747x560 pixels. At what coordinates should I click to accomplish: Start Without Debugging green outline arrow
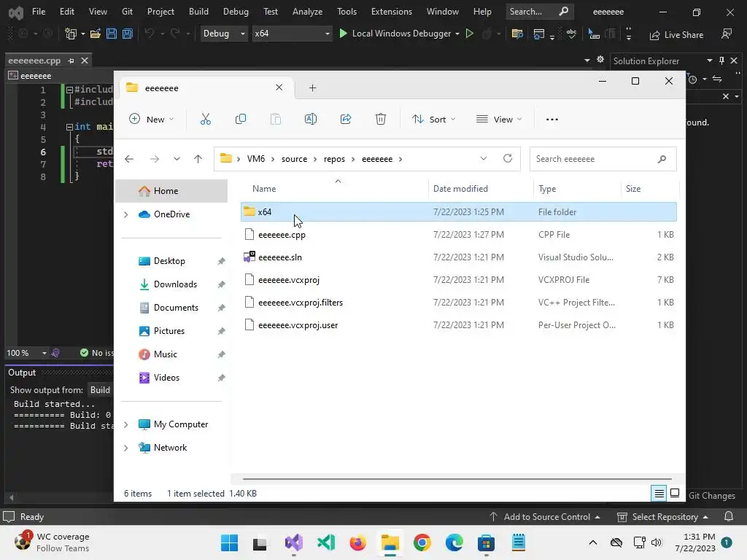(x=469, y=34)
